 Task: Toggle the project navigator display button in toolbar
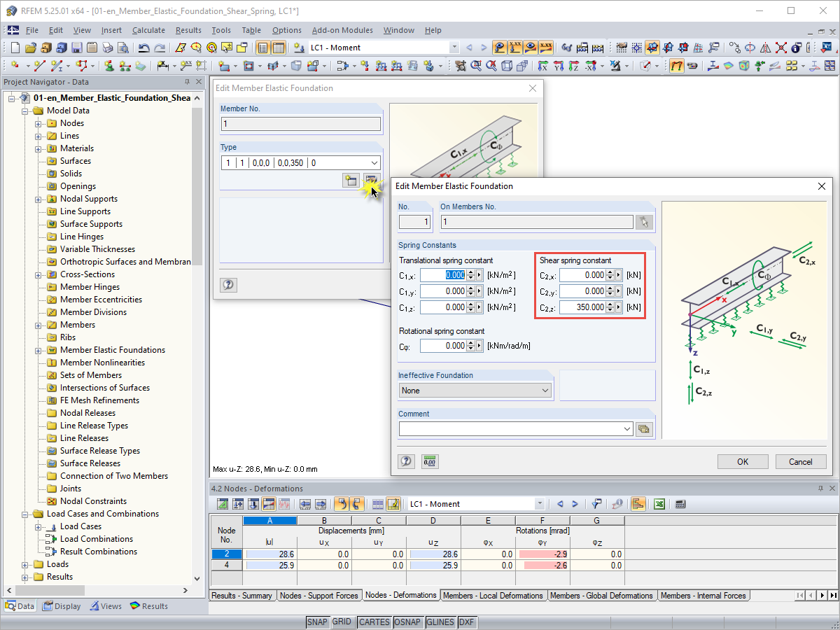point(262,48)
